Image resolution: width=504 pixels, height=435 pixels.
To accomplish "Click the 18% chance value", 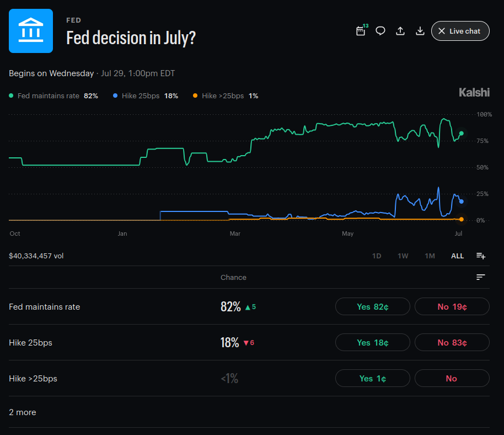I will [229, 342].
